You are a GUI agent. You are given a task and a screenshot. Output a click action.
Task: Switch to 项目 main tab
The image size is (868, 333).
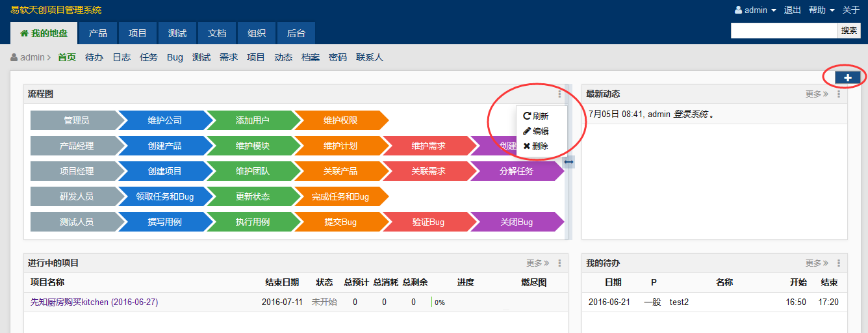click(138, 33)
